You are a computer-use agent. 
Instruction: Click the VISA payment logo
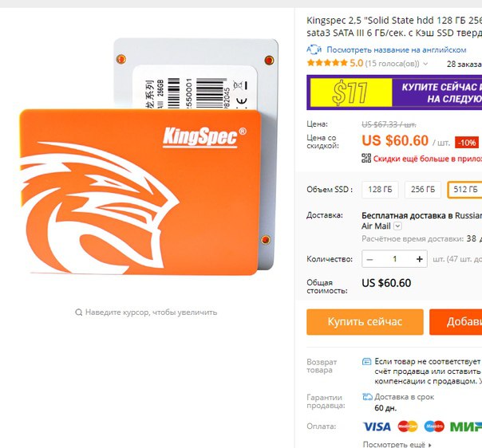click(377, 426)
